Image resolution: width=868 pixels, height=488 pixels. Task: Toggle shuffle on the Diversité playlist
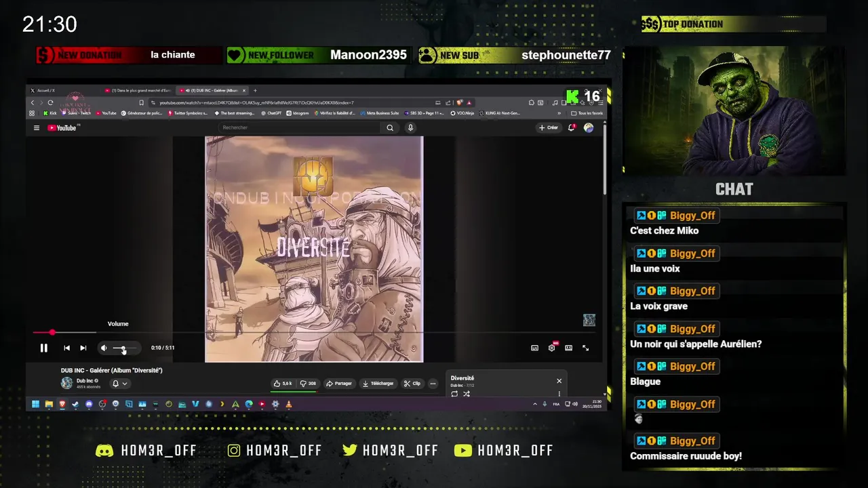(x=467, y=394)
